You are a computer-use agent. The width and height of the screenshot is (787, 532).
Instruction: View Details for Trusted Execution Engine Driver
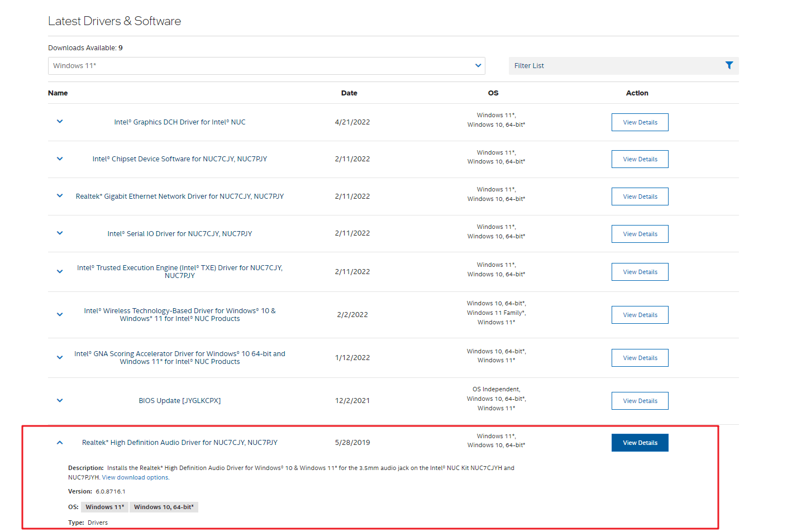(x=640, y=272)
